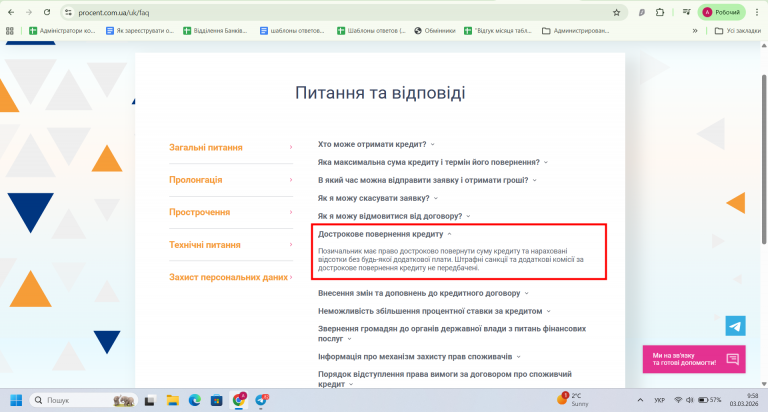Launch Microsoft Edge from taskbar
768x412 pixels.
(x=194, y=400)
